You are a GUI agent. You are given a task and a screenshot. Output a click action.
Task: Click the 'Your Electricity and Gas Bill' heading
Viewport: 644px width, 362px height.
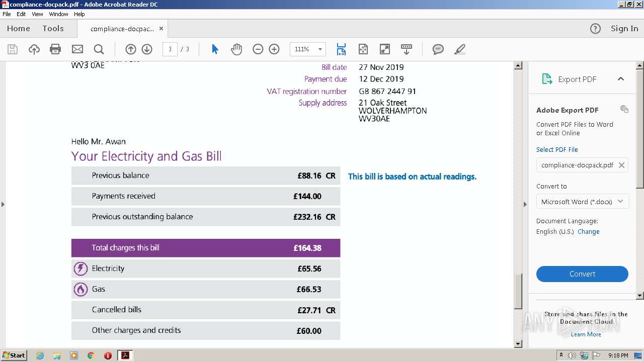click(146, 156)
